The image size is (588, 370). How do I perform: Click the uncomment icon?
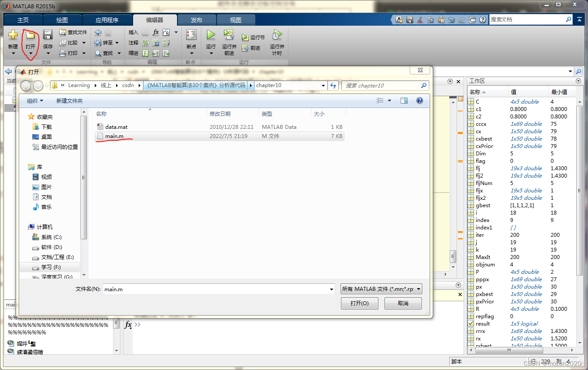click(x=156, y=43)
